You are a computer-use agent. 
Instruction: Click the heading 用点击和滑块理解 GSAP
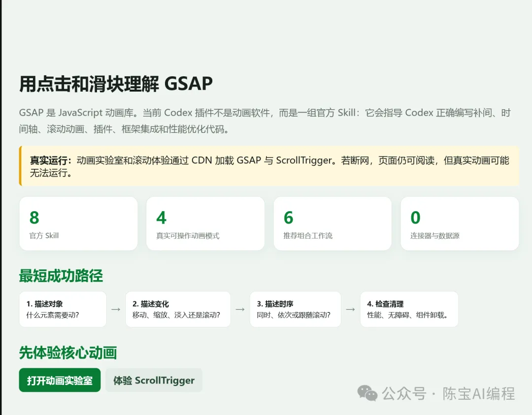pos(116,84)
